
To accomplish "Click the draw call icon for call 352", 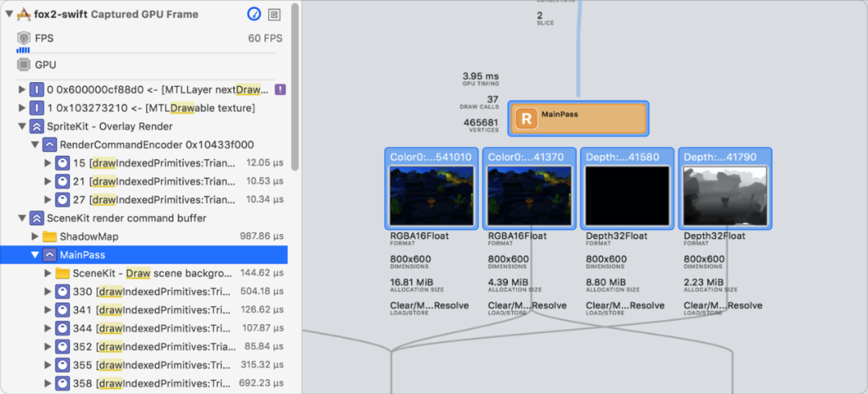I will 62,347.
